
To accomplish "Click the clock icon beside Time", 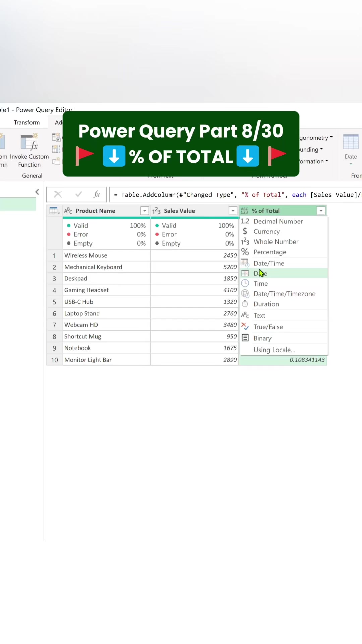I will tap(245, 283).
